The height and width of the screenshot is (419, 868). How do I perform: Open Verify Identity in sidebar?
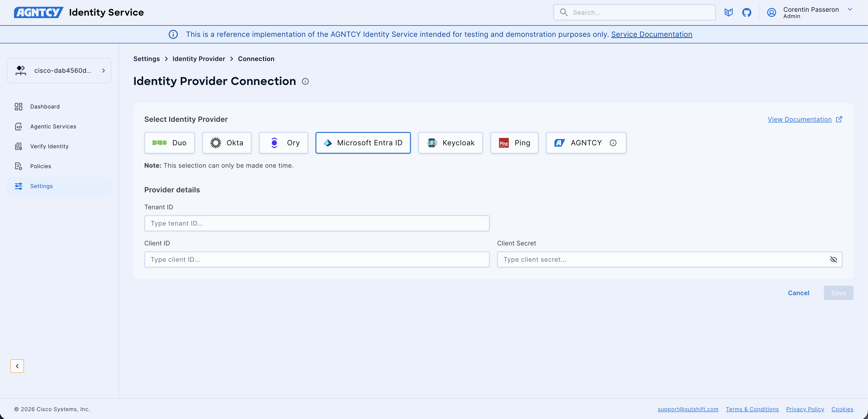pos(59,146)
